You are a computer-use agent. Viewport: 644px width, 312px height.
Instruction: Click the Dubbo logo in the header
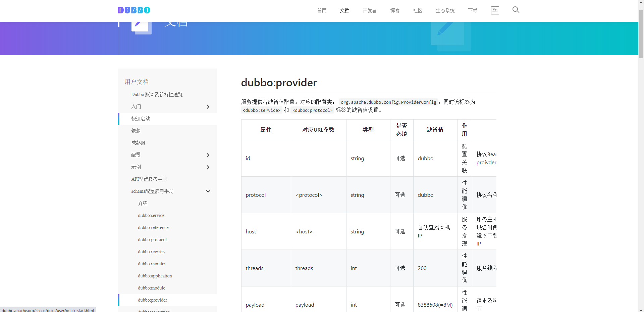point(134,10)
